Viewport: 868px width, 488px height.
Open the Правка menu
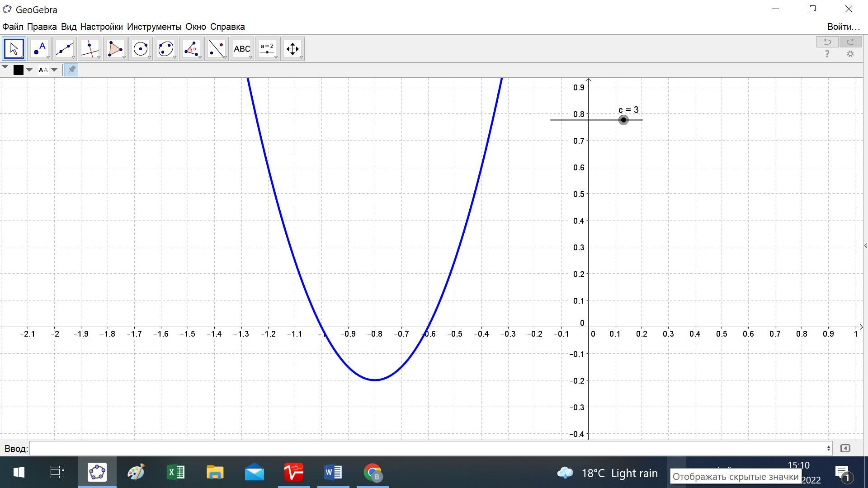(x=42, y=27)
